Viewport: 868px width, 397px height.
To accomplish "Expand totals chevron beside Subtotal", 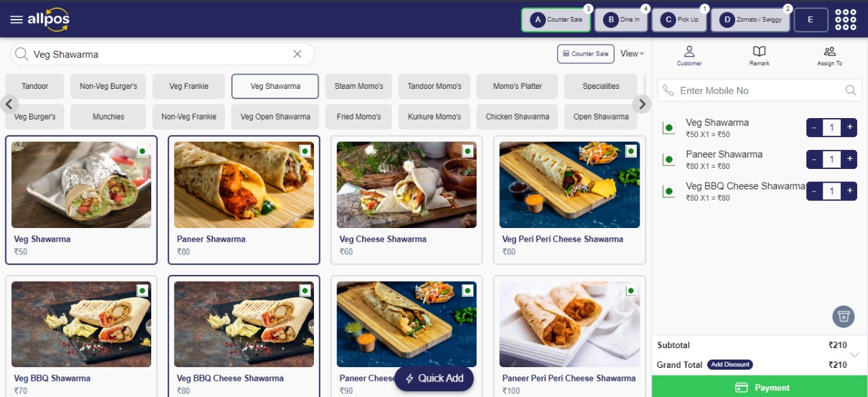I will click(854, 355).
